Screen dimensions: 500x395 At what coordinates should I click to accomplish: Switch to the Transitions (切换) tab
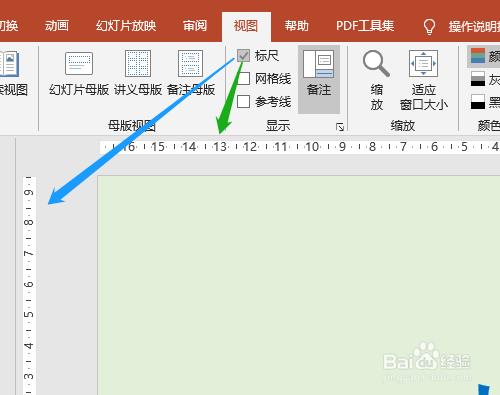[9, 26]
